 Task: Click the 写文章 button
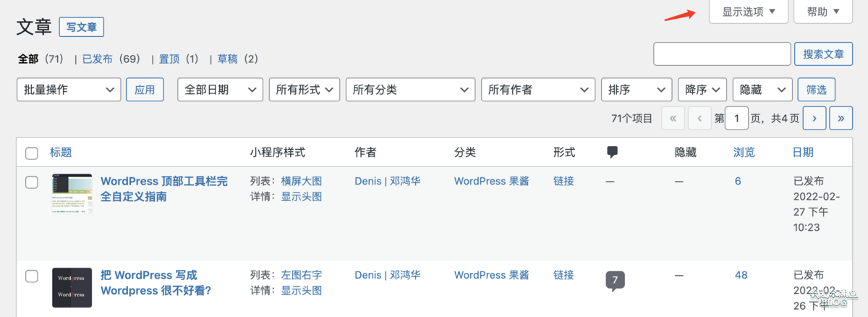click(x=82, y=28)
